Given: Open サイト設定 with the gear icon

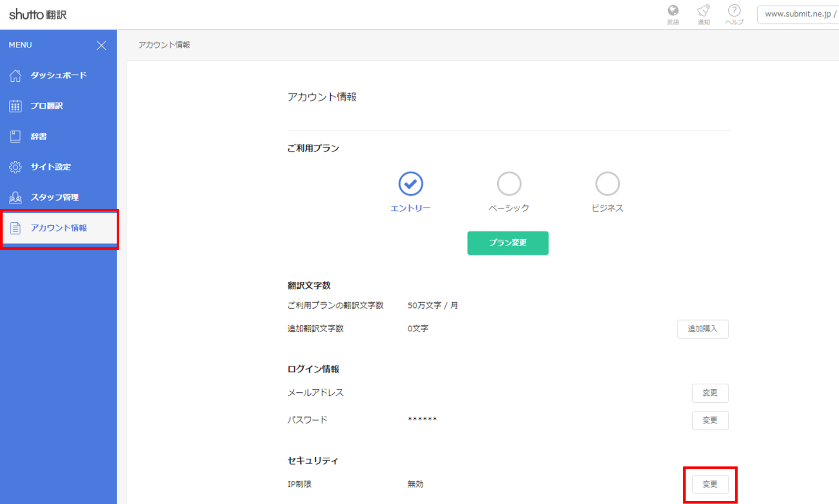Looking at the screenshot, I should (15, 167).
